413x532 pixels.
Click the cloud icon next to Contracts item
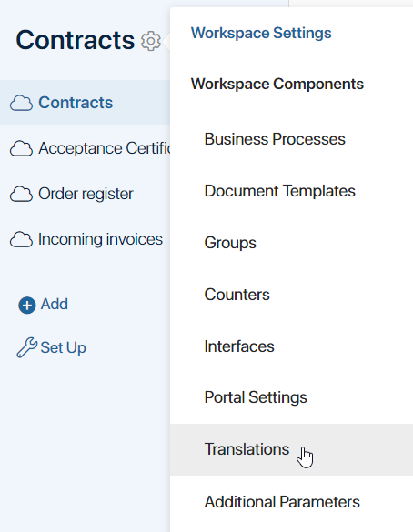coord(21,103)
